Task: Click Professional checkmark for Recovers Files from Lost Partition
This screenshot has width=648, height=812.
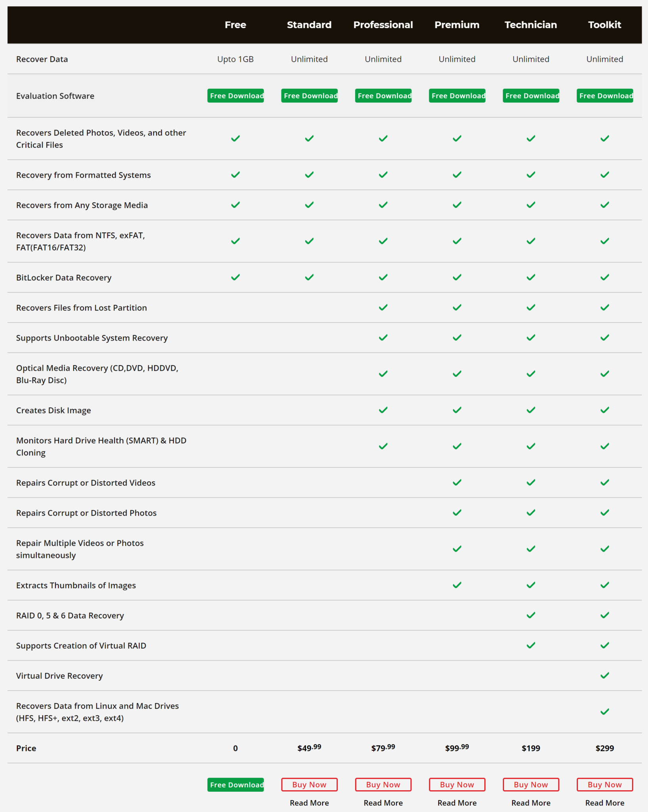Action: pyautogui.click(x=383, y=307)
